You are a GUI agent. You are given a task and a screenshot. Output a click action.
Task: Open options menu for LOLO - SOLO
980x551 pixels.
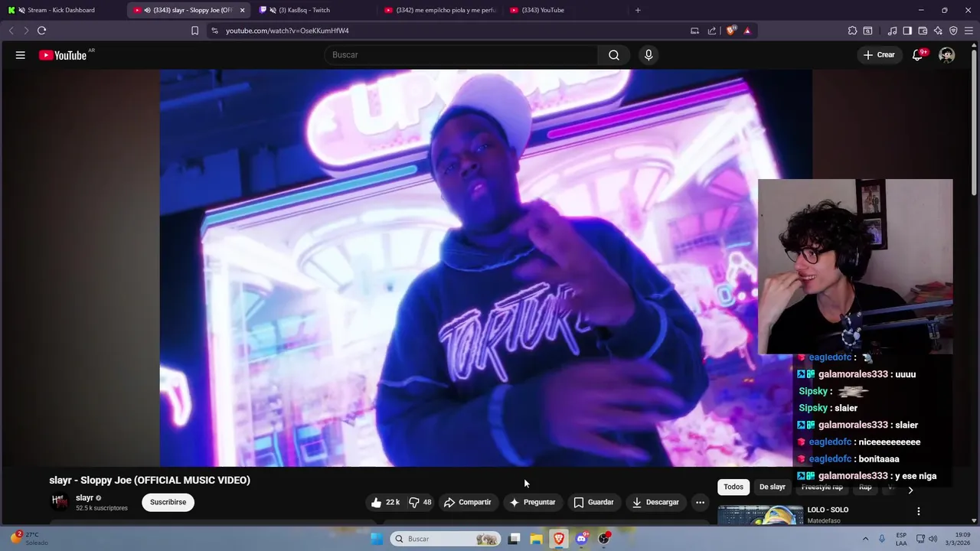pyautogui.click(x=919, y=511)
